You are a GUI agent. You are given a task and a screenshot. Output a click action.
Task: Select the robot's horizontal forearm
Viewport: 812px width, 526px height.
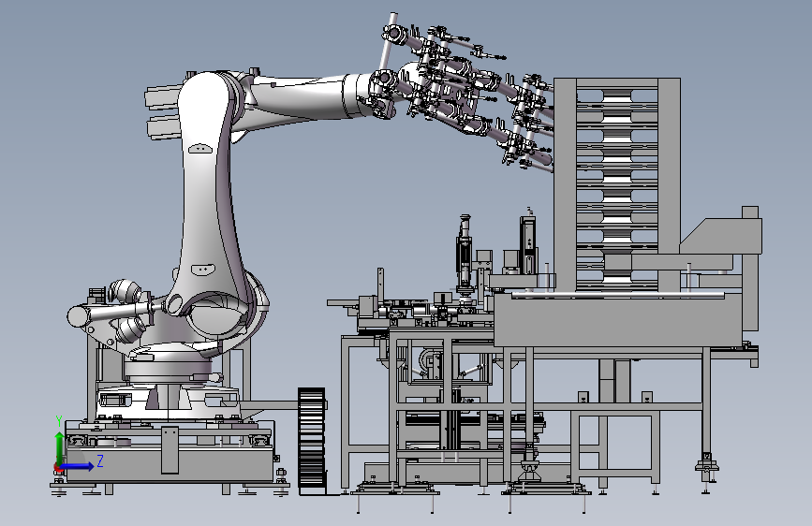coord(305,98)
